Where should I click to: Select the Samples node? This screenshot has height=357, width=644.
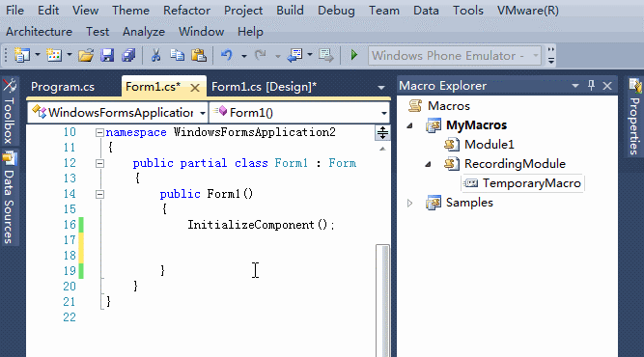click(469, 203)
